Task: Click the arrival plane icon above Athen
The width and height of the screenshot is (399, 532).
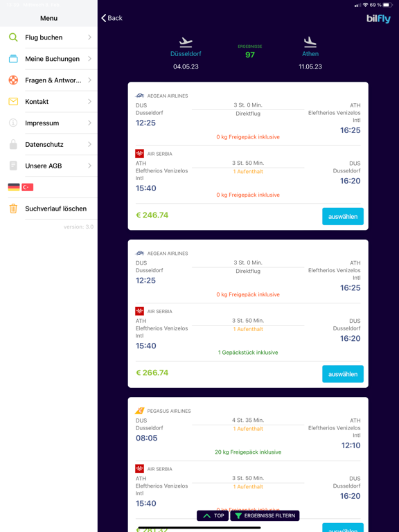Action: click(310, 42)
